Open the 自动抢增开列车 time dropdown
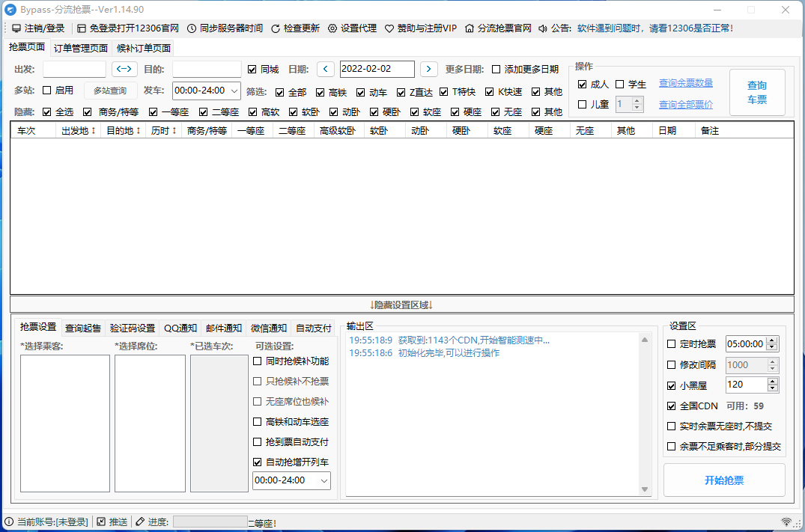Viewport: 805px width, 532px height. pyautogui.click(x=324, y=480)
